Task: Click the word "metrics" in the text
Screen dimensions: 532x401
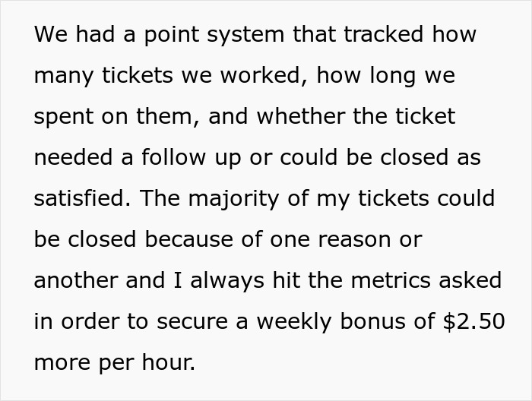Action: point(390,280)
